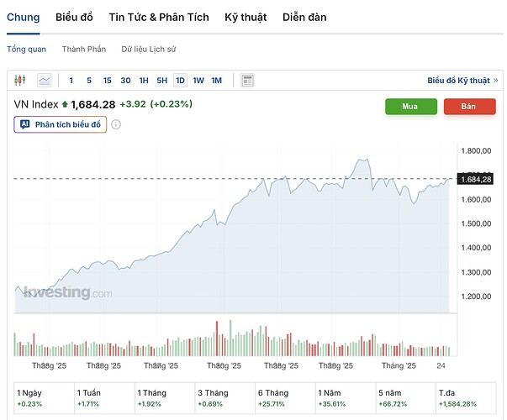Select the 1D chart interval
The width and height of the screenshot is (507, 420).
point(180,81)
